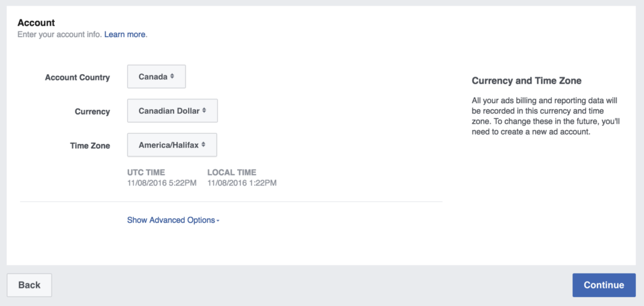Open the America/Halifax time zone dropdown
Viewport: 644px width, 306px height.
172,145
